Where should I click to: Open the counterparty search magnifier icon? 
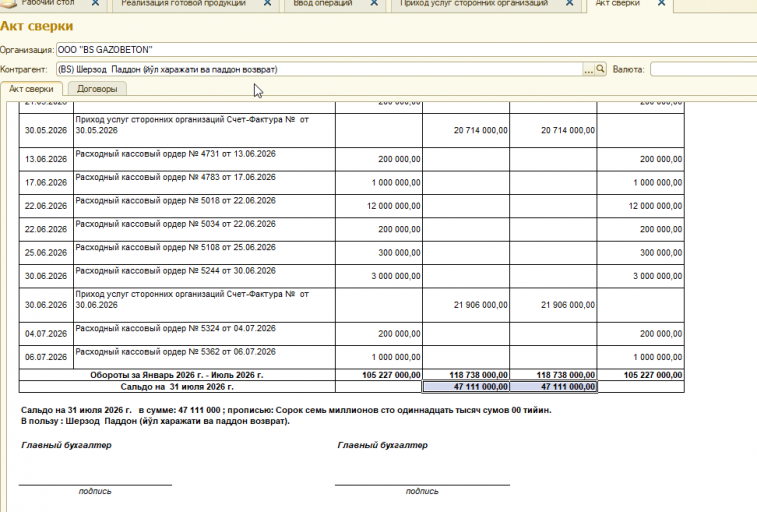tap(600, 69)
